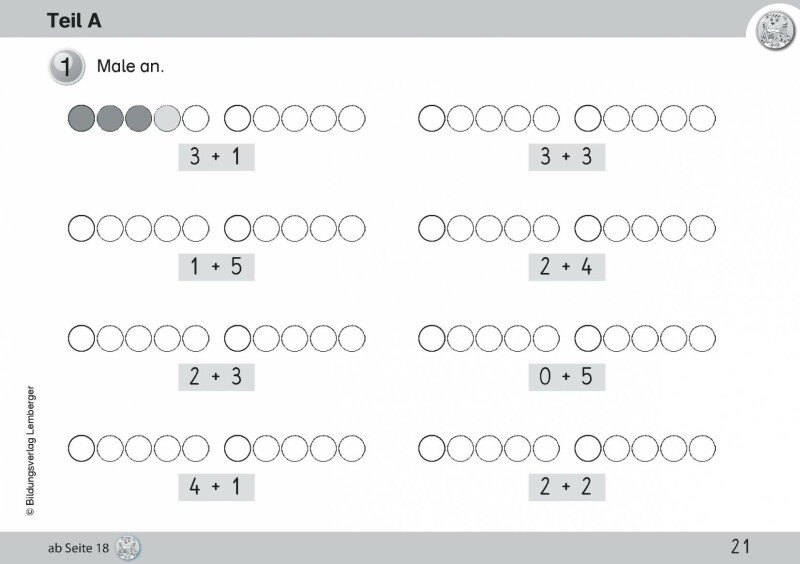
Task: Click the number 1 exercise badge
Action: (x=65, y=68)
